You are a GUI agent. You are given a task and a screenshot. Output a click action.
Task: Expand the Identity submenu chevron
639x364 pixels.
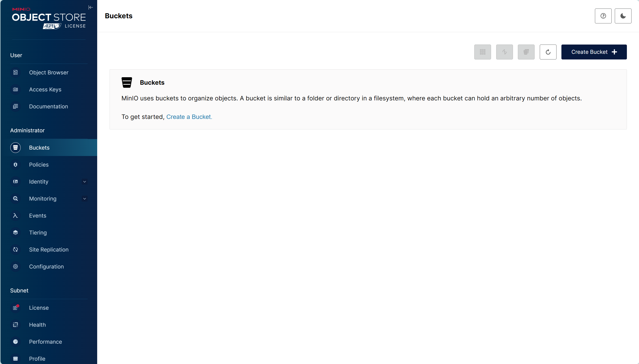(x=85, y=182)
